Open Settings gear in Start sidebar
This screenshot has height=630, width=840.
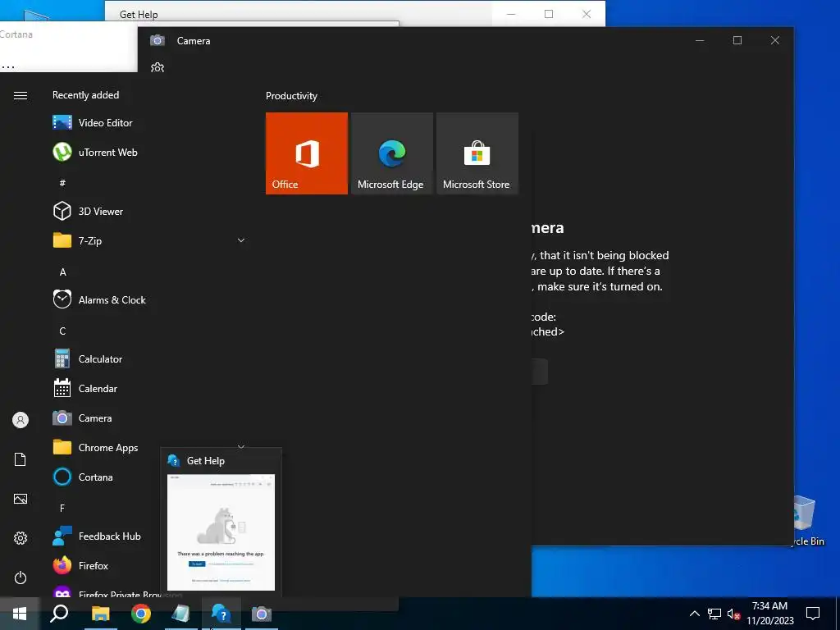point(21,538)
